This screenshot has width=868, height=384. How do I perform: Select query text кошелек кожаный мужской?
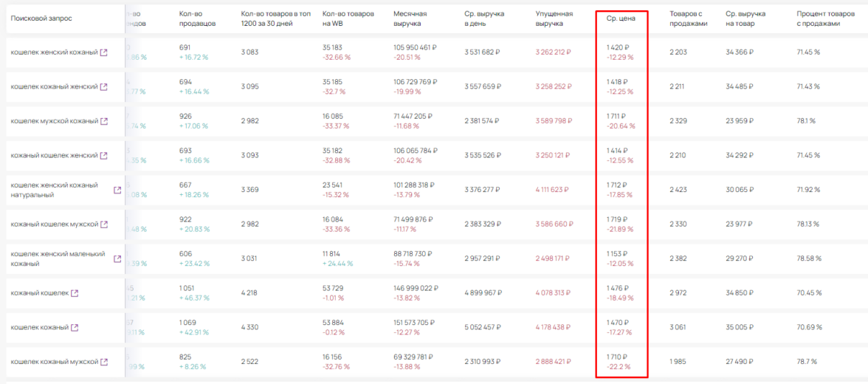(55, 362)
